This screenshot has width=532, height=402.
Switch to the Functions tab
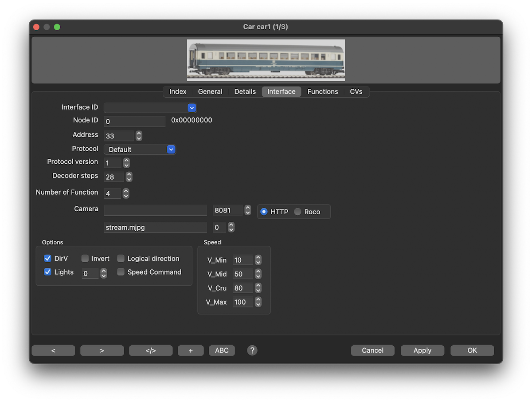pyautogui.click(x=322, y=91)
